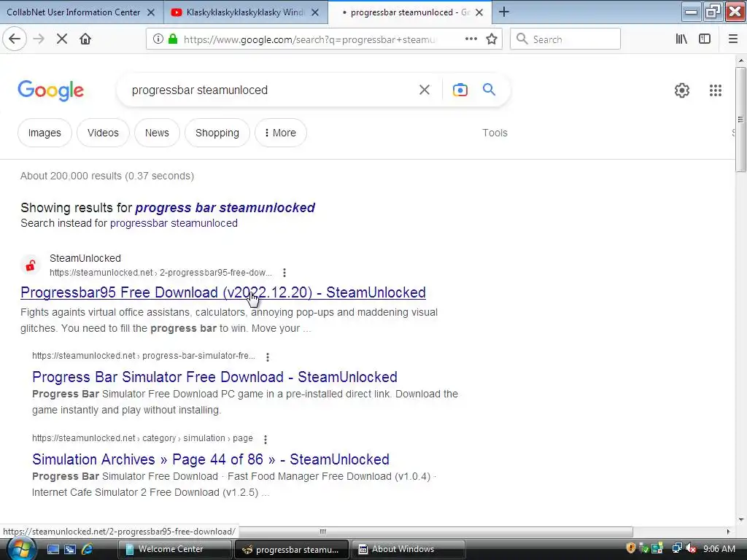The image size is (747, 560).
Task: Expand the More search filters
Action: coord(281,133)
